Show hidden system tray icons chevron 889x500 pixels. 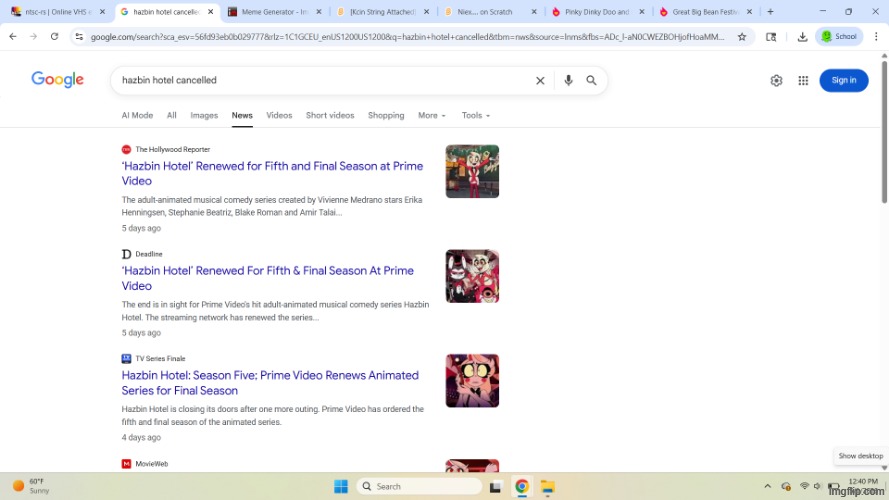[768, 486]
